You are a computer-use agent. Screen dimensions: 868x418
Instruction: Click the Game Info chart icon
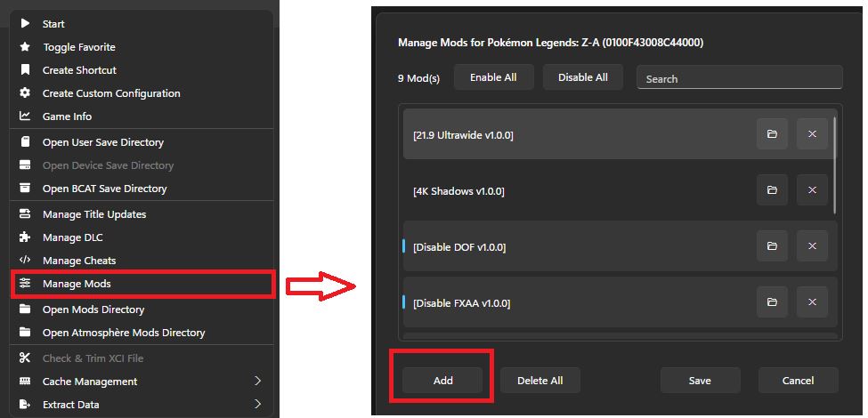[x=25, y=117]
